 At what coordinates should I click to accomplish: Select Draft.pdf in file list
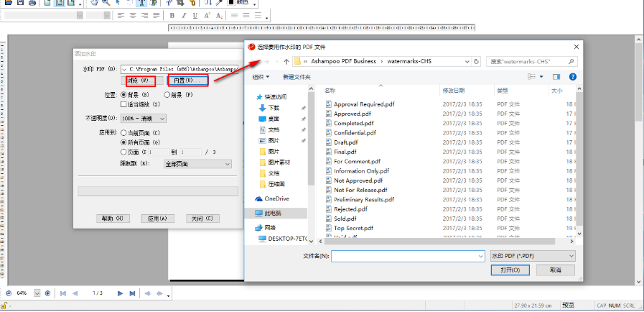[346, 142]
